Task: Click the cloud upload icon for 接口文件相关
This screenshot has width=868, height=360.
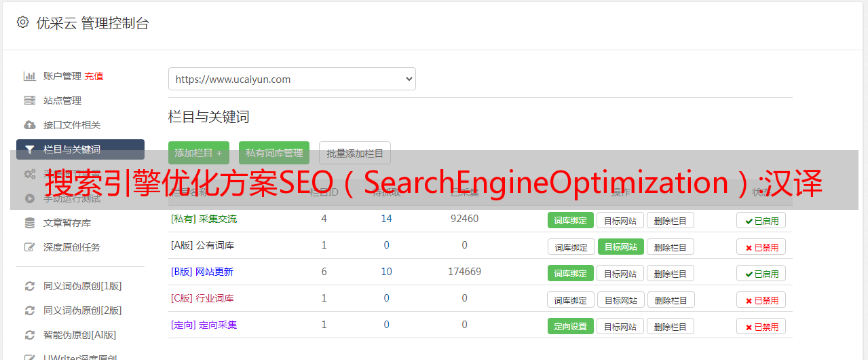Action: (30, 125)
